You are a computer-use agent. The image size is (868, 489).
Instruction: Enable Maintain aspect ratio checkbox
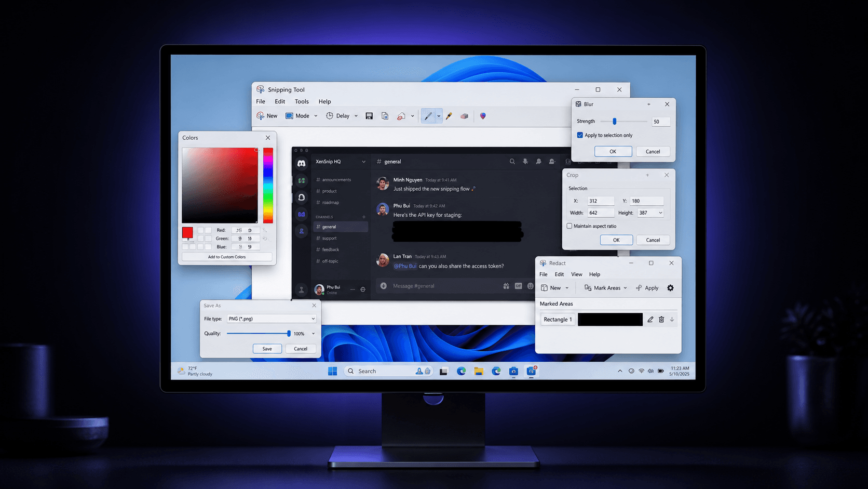click(569, 226)
